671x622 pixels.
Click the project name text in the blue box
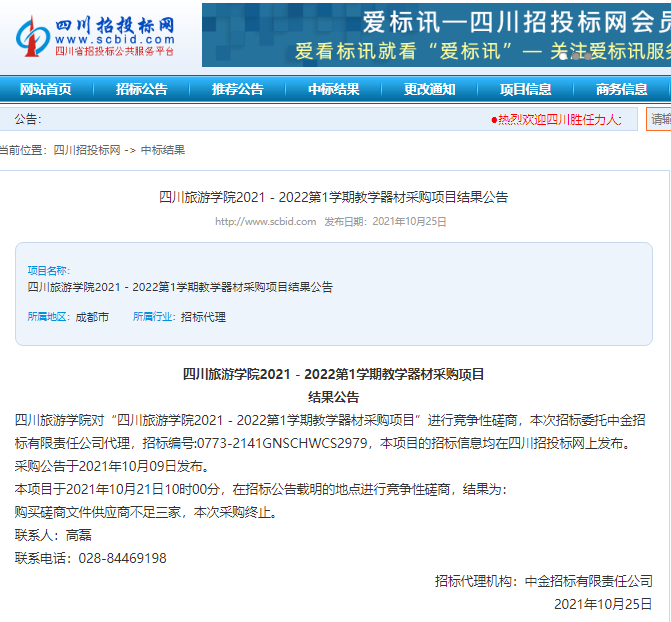click(x=180, y=287)
